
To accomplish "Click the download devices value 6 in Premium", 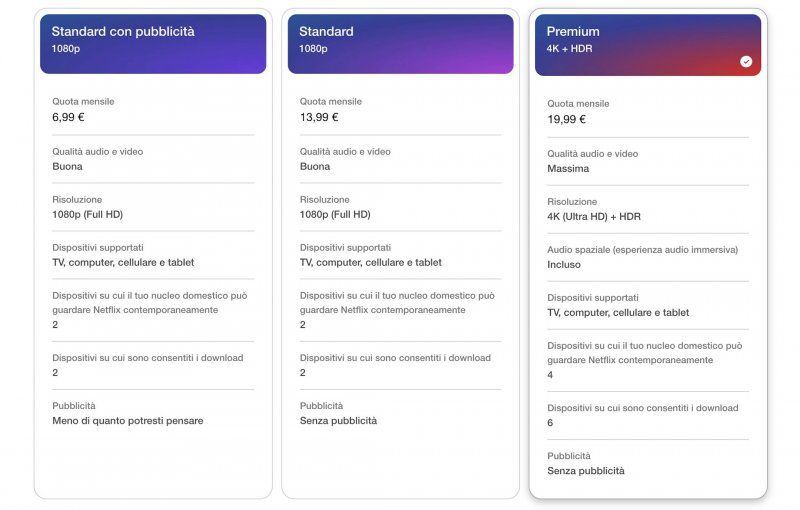I will coord(550,423).
